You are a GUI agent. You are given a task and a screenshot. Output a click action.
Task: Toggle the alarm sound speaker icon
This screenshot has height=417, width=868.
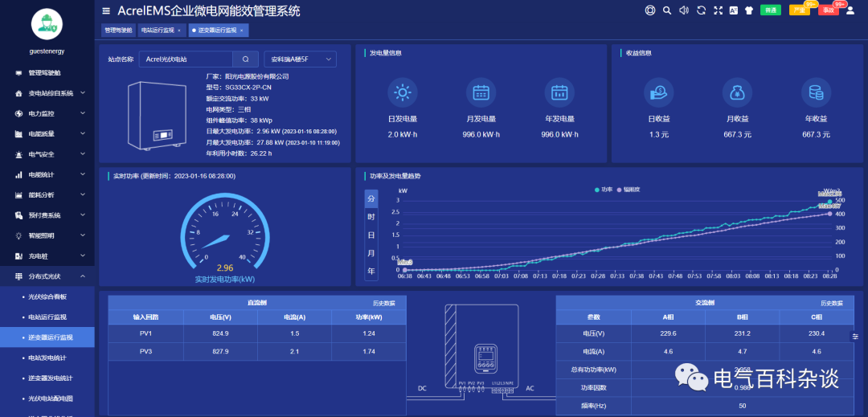pos(684,10)
